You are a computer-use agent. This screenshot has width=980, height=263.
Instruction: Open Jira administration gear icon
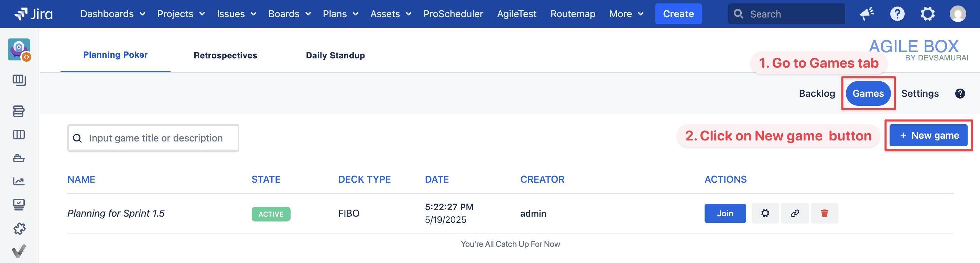(x=927, y=14)
